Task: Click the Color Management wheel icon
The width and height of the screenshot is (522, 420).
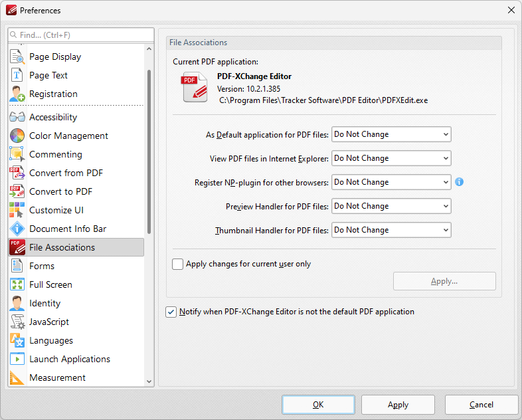Action: click(17, 136)
